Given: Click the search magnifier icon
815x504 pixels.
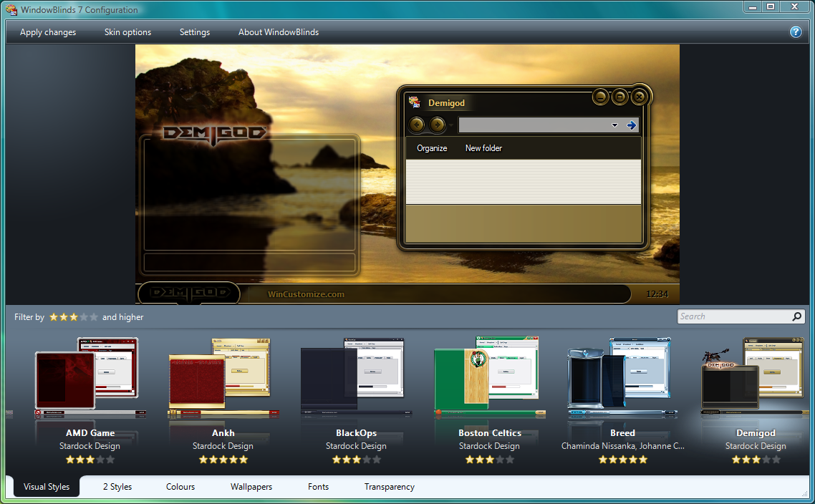Looking at the screenshot, I should point(796,316).
